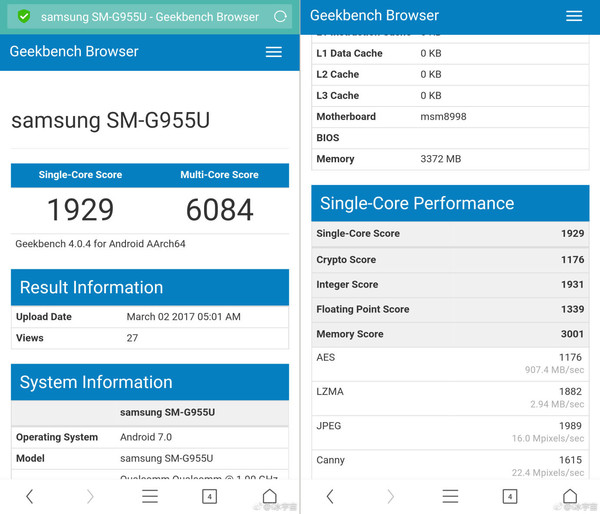Screen dimensions: 600x514
Task: Tap the L1 Data Cache row
Action: (x=450, y=53)
